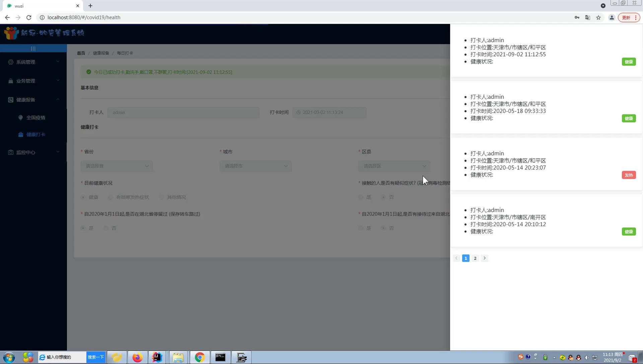The image size is (643, 364).
Task: Open Firefox from the taskbar
Action: point(137,357)
